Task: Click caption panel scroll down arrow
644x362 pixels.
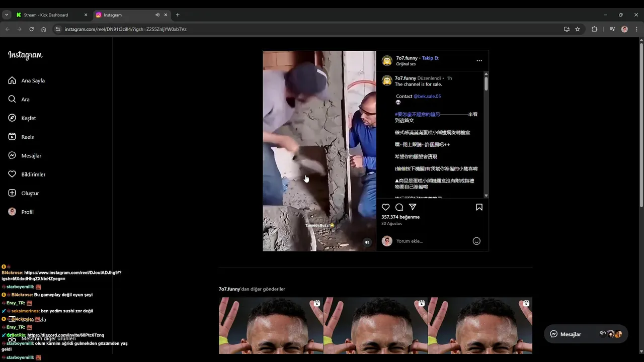Action: (486, 196)
